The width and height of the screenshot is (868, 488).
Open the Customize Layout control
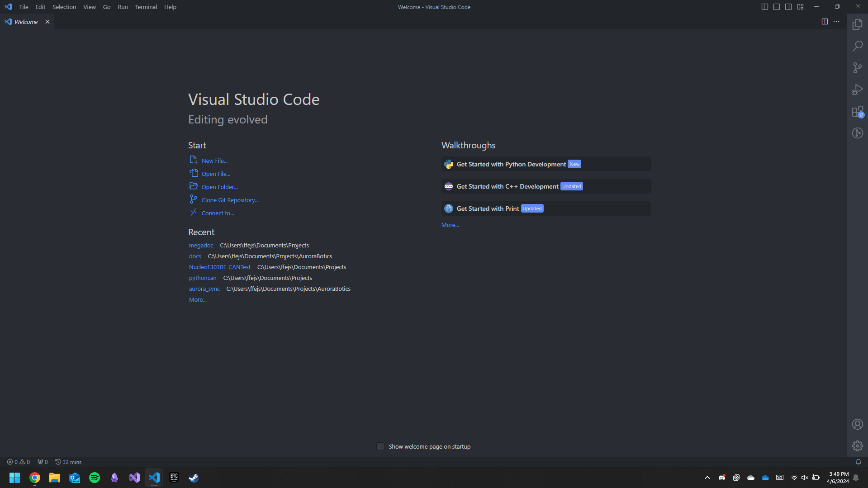click(800, 7)
